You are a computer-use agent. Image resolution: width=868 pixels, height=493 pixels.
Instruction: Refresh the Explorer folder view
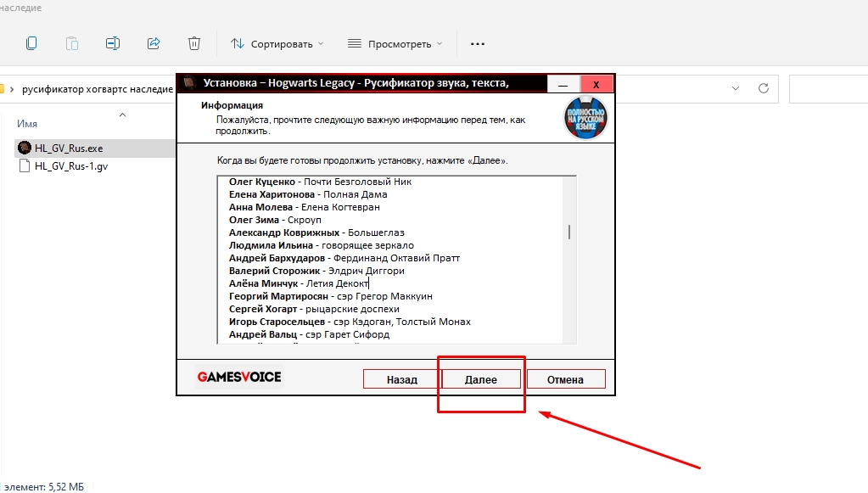[x=764, y=88]
